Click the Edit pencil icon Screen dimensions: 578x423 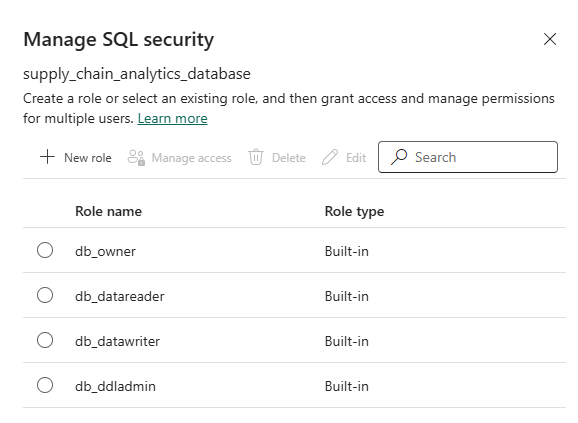pos(330,157)
